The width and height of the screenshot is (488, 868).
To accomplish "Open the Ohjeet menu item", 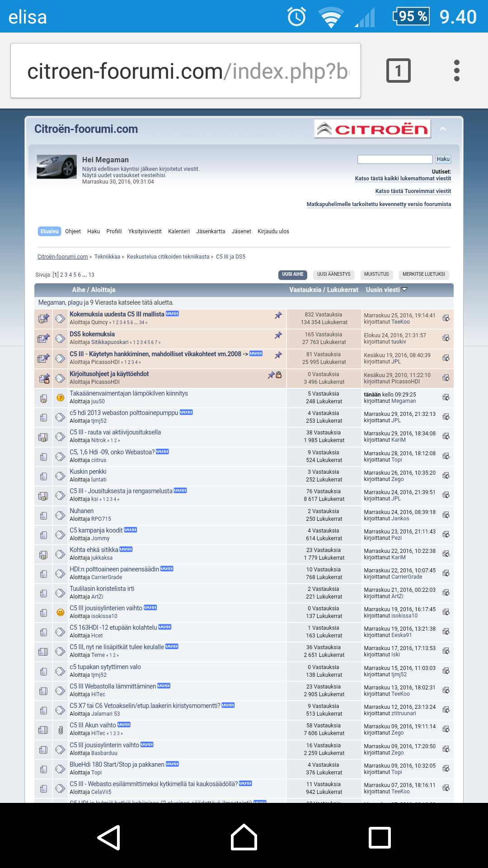I will (x=73, y=231).
